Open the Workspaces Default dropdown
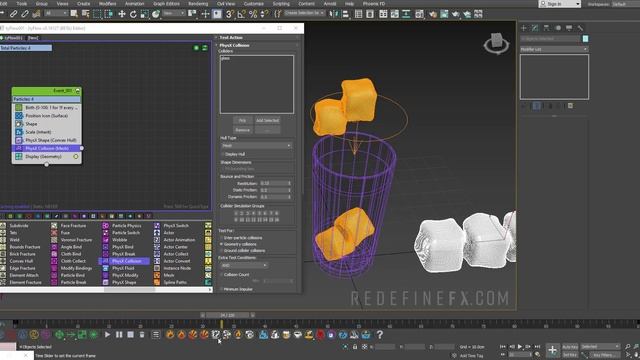This screenshot has height=360, width=640. 625,4
